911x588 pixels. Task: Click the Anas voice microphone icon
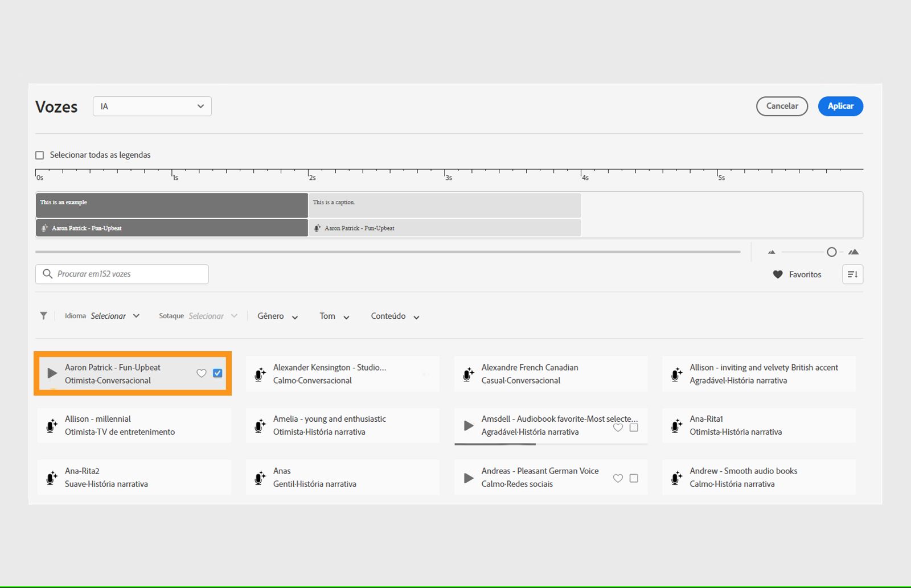260,478
